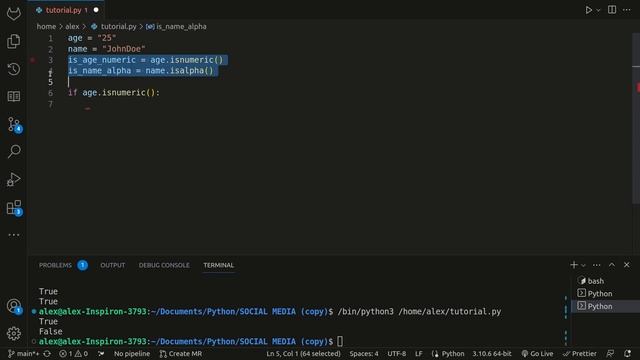Run the Python file
Screen dimensions: 640x360
click(x=589, y=10)
